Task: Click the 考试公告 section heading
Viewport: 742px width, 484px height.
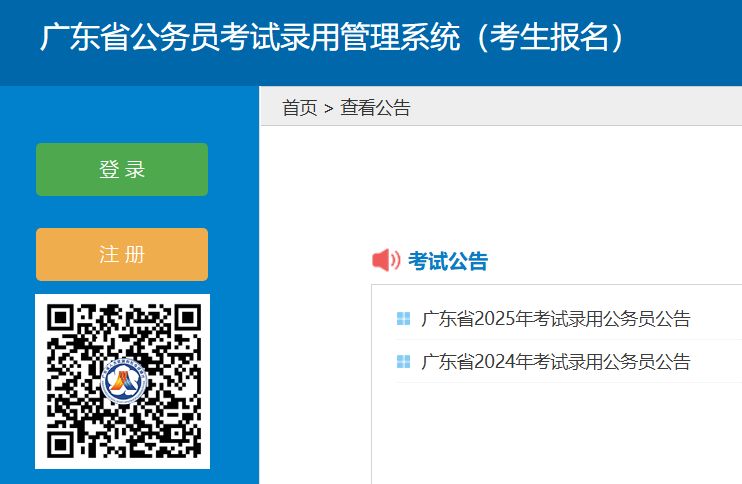Action: [x=448, y=261]
